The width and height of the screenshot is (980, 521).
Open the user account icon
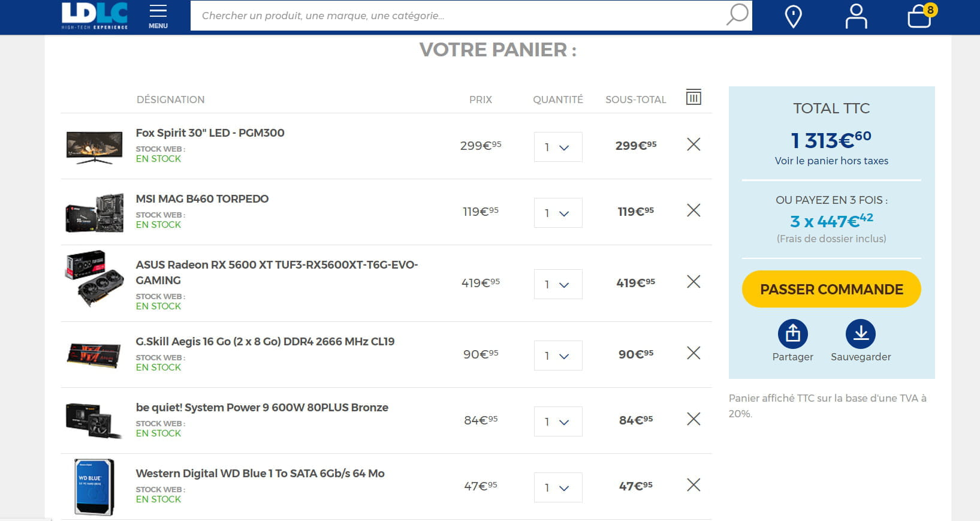(856, 16)
